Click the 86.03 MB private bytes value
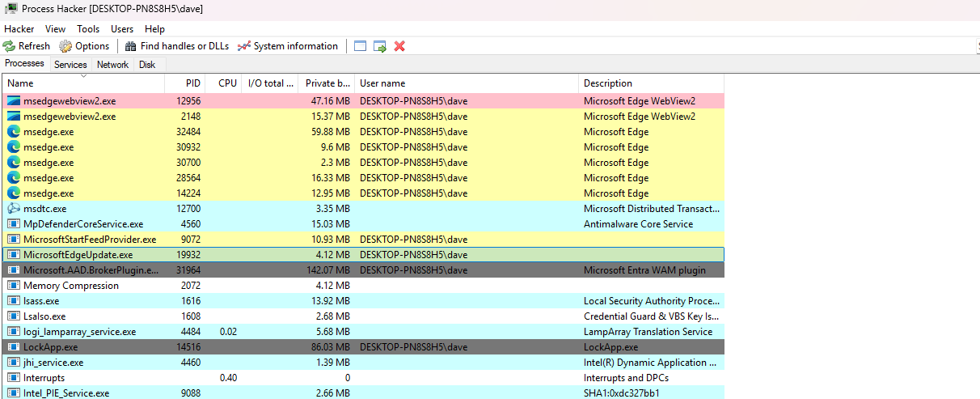This screenshot has width=980, height=399. tap(331, 347)
